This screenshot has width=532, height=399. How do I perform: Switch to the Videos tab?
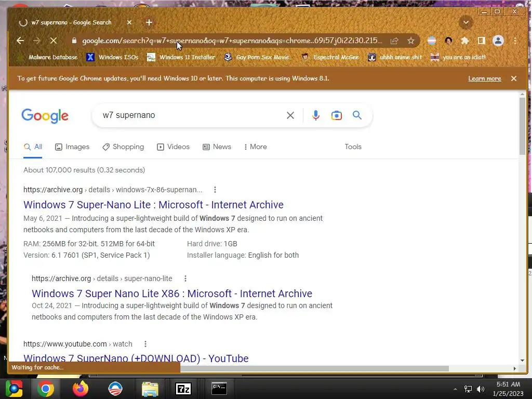click(x=173, y=147)
